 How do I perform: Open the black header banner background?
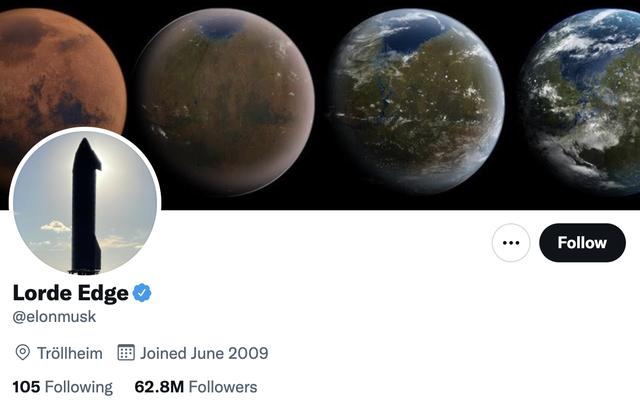click(320, 105)
